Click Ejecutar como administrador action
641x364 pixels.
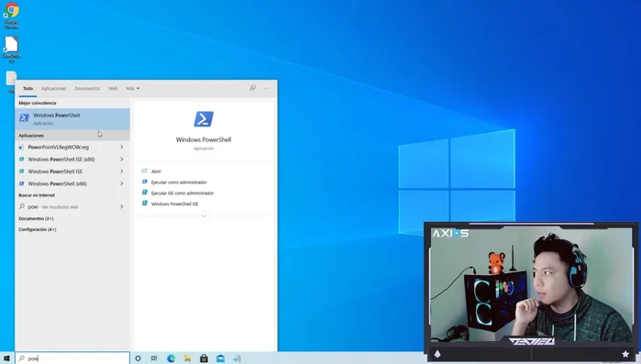179,182
